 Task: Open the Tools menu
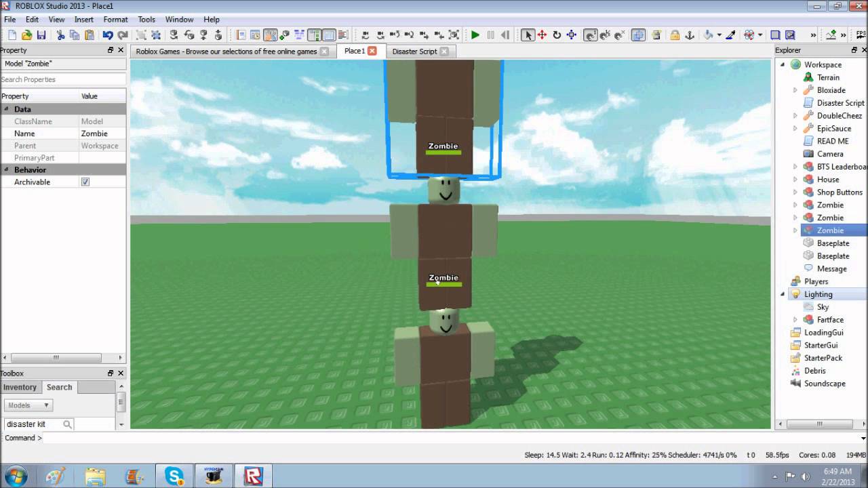[146, 20]
